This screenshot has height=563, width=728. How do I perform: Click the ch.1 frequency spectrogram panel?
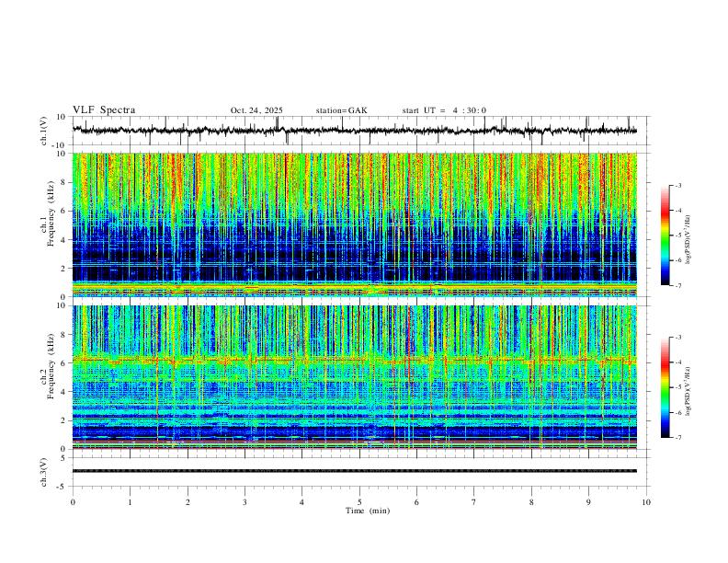[354, 224]
